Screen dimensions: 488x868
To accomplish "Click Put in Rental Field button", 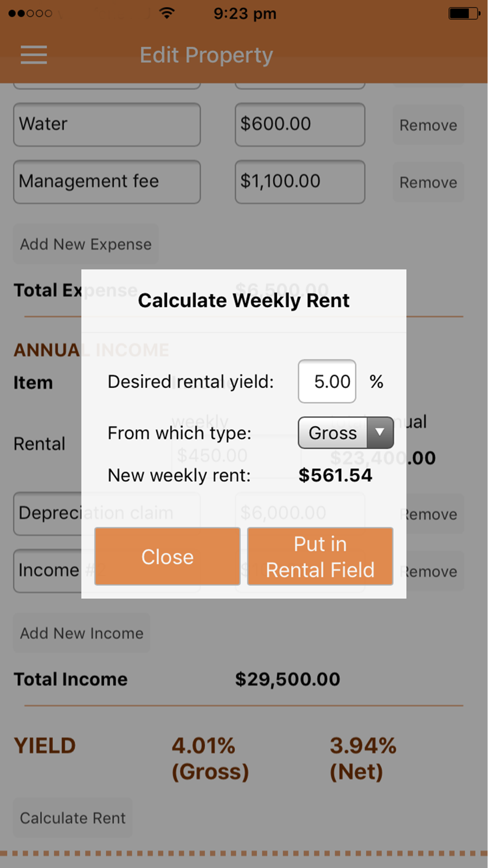I will [x=320, y=556].
